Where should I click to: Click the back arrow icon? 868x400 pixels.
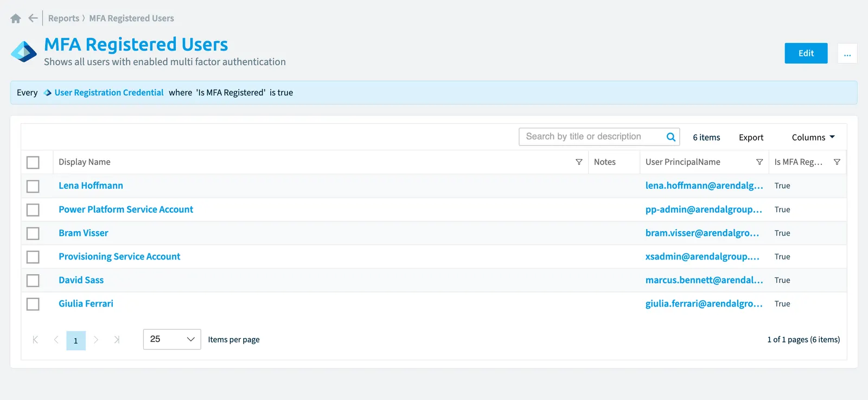click(33, 18)
